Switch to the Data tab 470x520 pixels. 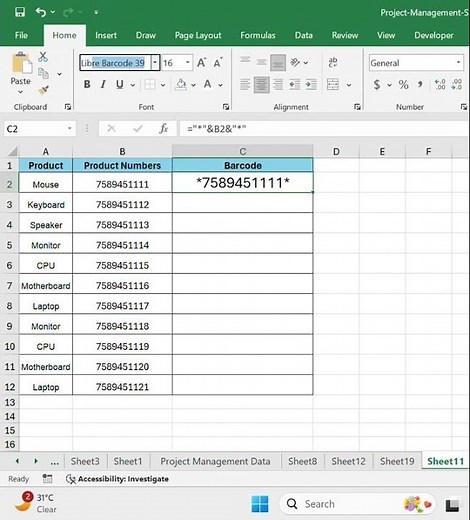pos(303,35)
